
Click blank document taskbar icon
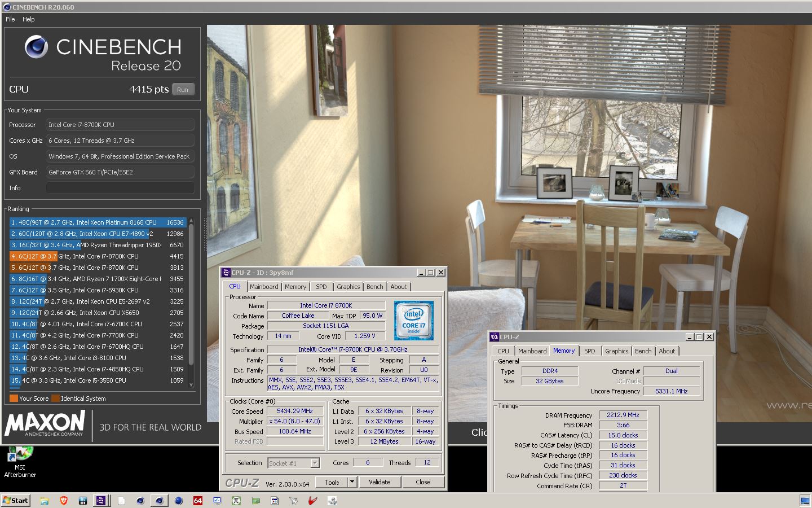coord(121,501)
